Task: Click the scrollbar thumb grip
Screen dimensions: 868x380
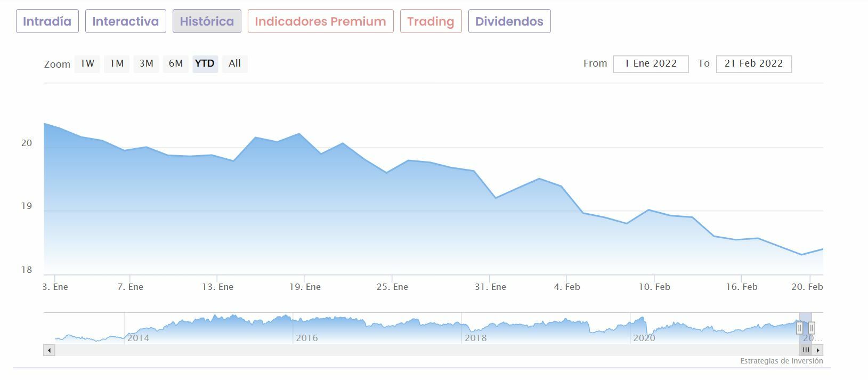Action: coord(806,350)
